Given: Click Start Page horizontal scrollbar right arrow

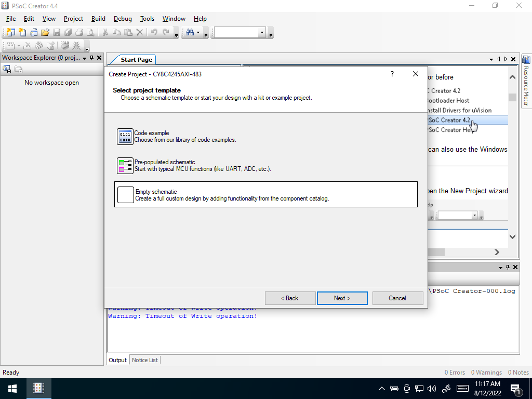Looking at the screenshot, I should click(497, 252).
